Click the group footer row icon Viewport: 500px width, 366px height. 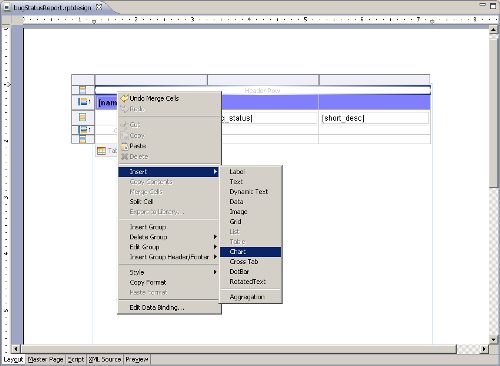point(83,130)
